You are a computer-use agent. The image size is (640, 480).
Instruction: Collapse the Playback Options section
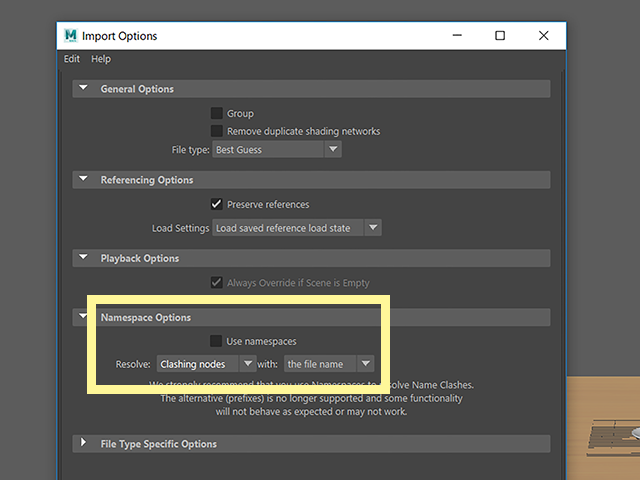pos(83,257)
